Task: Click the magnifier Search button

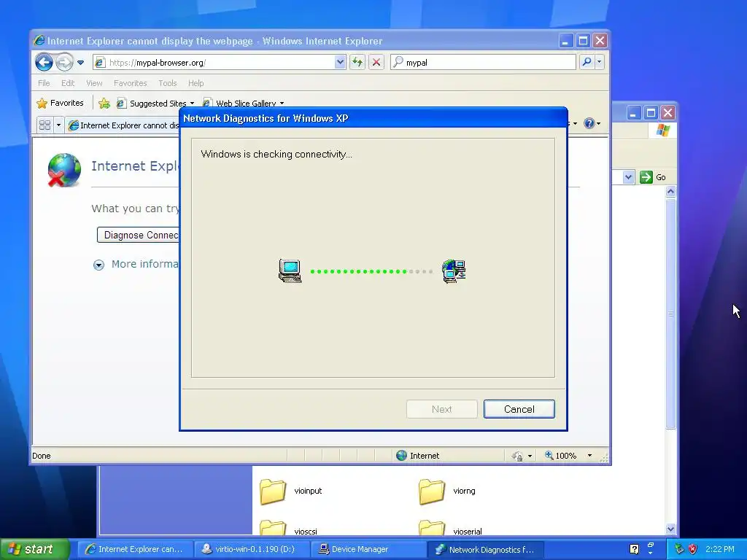Action: click(587, 62)
